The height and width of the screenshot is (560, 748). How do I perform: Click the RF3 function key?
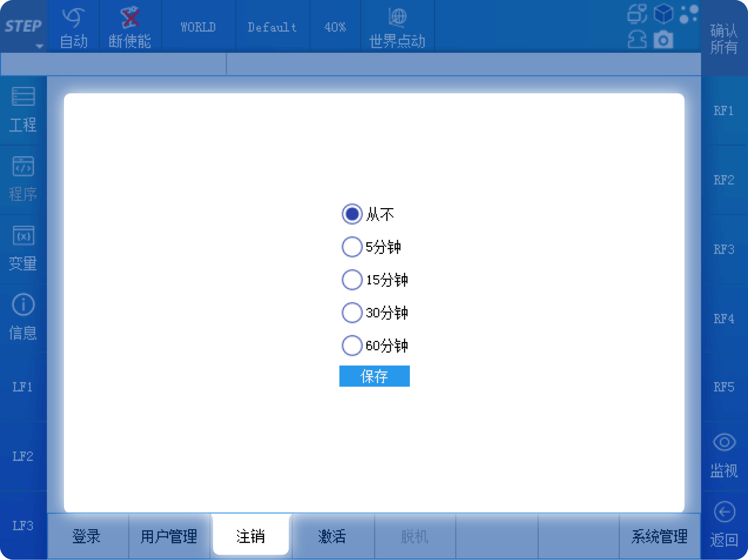tap(724, 249)
